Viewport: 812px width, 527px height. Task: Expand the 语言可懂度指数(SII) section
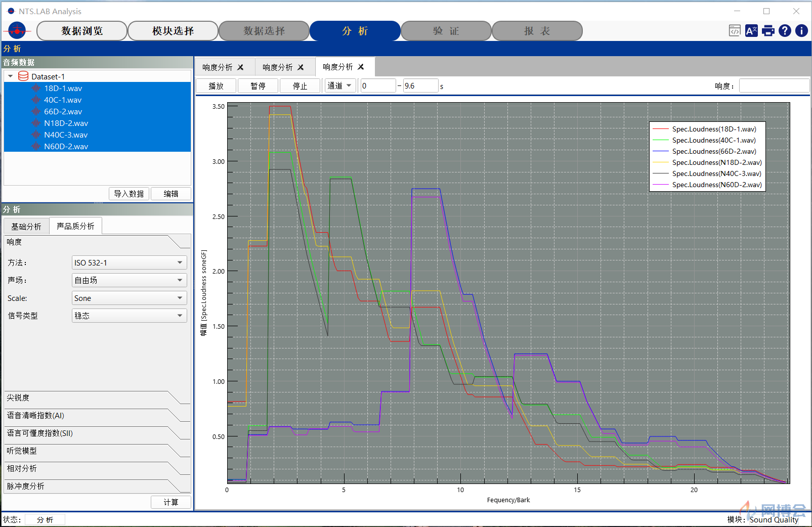(x=97, y=433)
